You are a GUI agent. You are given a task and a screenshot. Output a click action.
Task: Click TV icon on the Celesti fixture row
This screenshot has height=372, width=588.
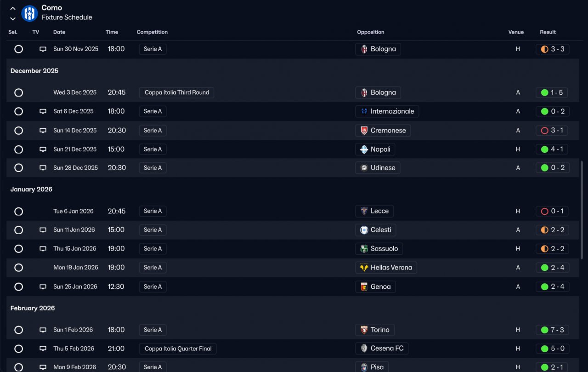pyautogui.click(x=43, y=230)
